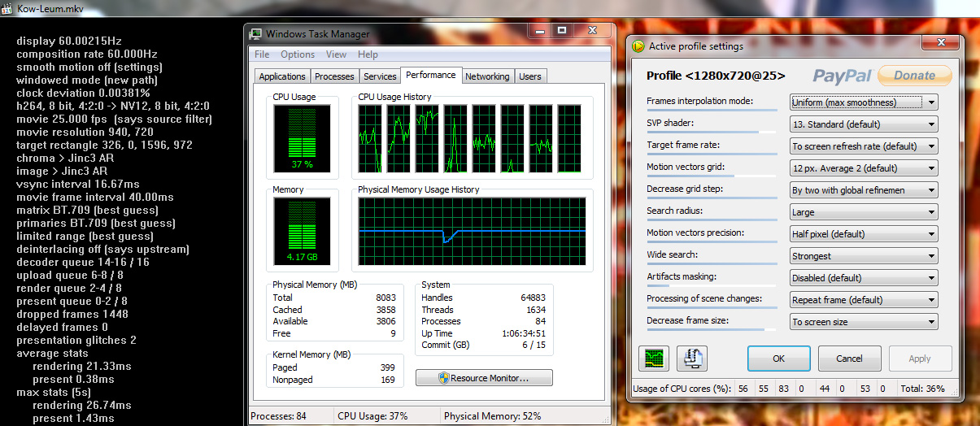
Task: Open the Decrease frame size dropdown
Action: tap(864, 322)
